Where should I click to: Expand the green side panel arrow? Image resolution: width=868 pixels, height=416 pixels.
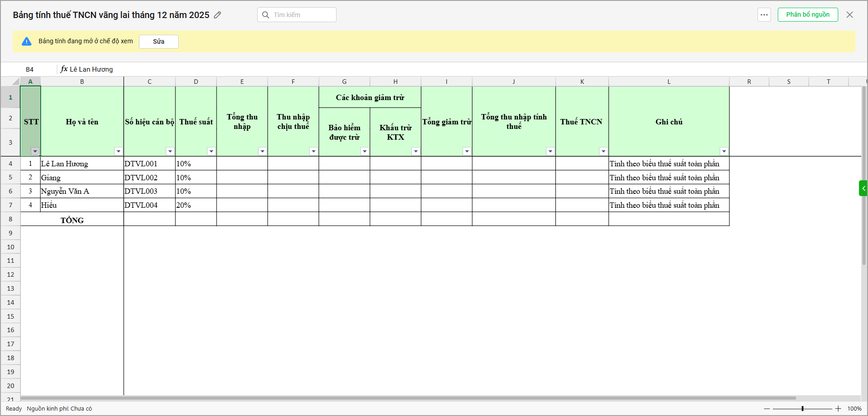[x=863, y=188]
